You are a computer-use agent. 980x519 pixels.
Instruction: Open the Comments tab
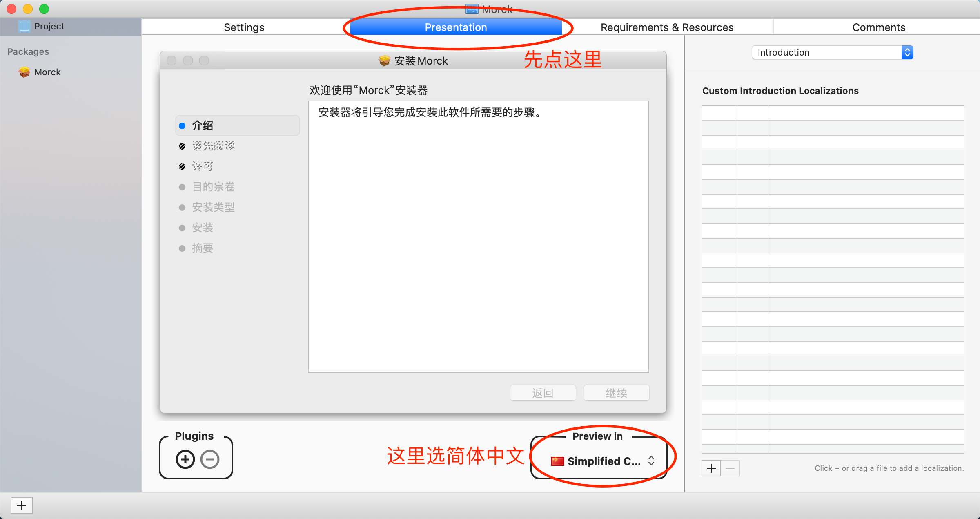(878, 27)
